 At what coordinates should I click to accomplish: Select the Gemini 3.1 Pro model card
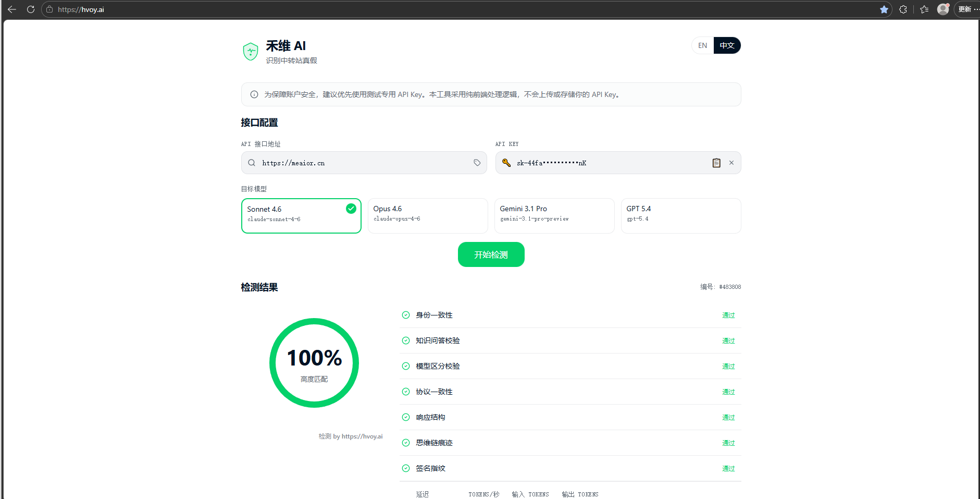[x=554, y=215]
